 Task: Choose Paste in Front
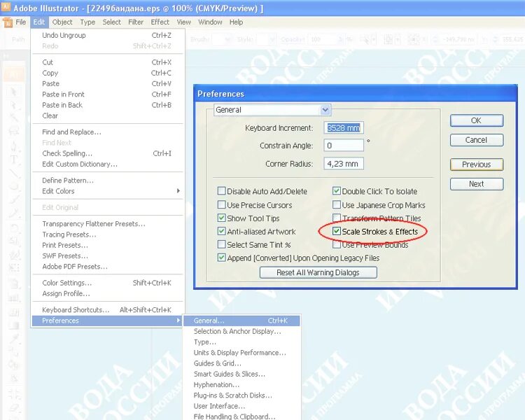107,94
